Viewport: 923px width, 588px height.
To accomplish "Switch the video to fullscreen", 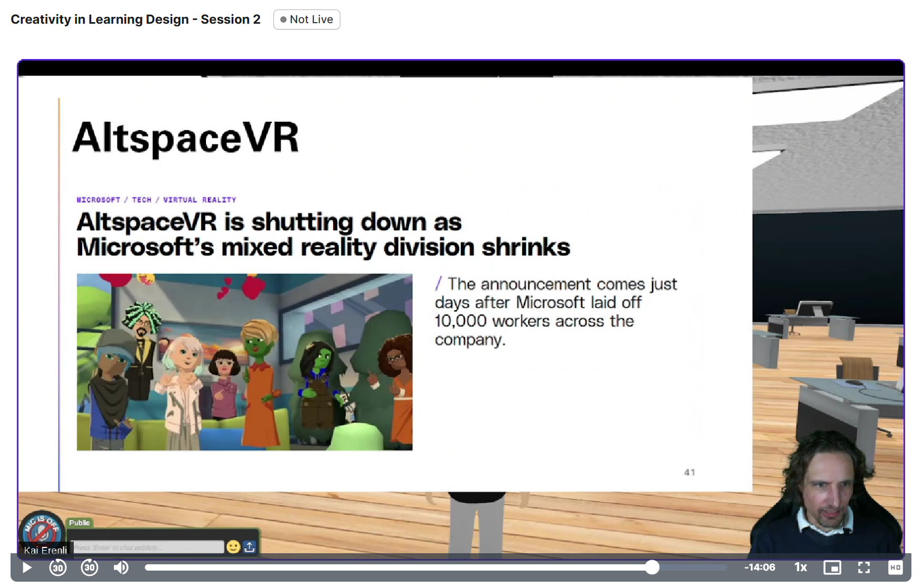I will tap(864, 567).
